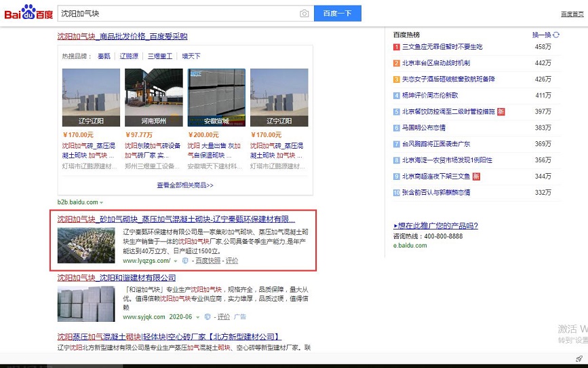Open camera image search icon
This screenshot has height=368, width=588.
pos(304,14)
